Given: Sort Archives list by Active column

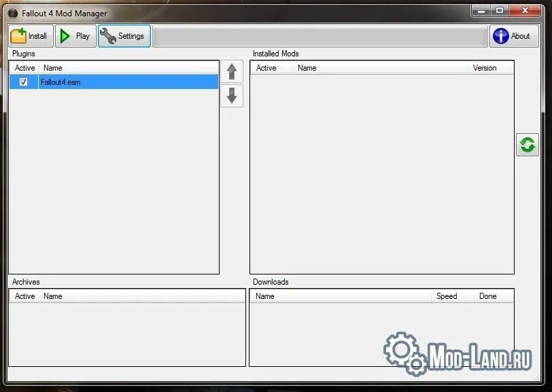Looking at the screenshot, I should 24,296.
